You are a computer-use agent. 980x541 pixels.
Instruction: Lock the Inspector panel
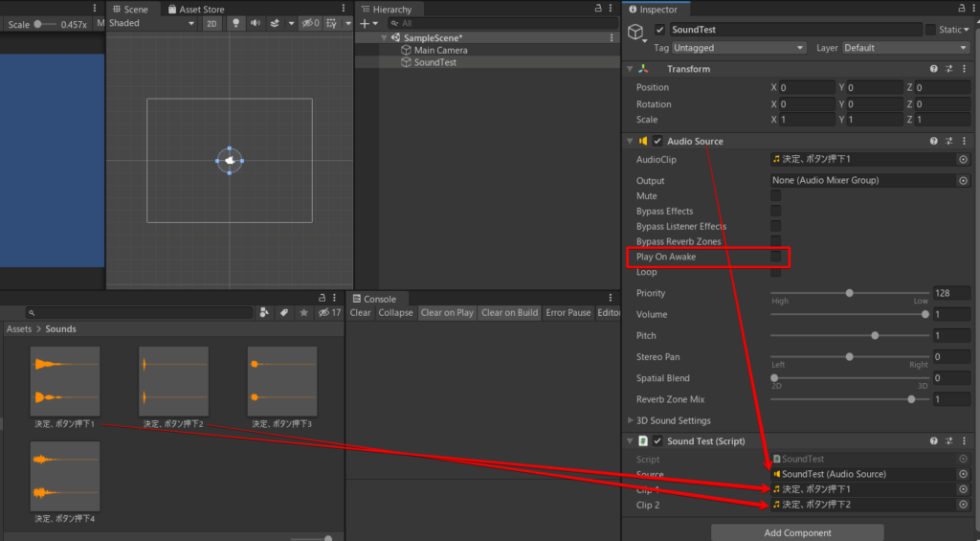tap(962, 8)
